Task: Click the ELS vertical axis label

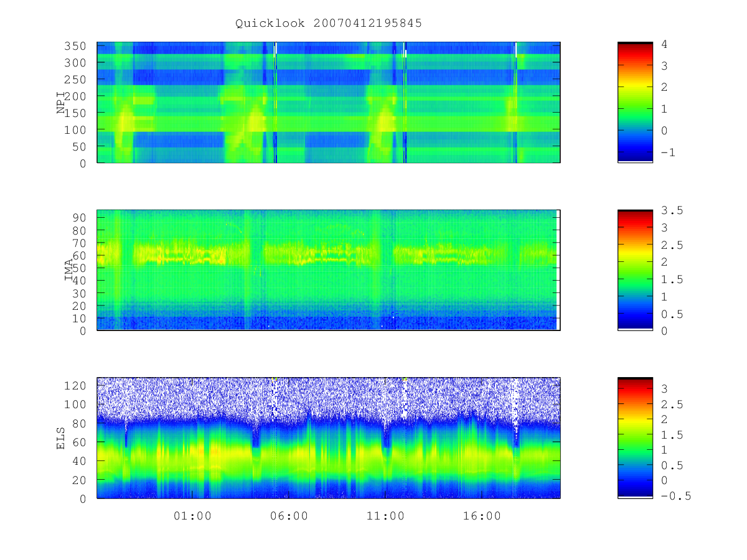Action: (x=61, y=438)
